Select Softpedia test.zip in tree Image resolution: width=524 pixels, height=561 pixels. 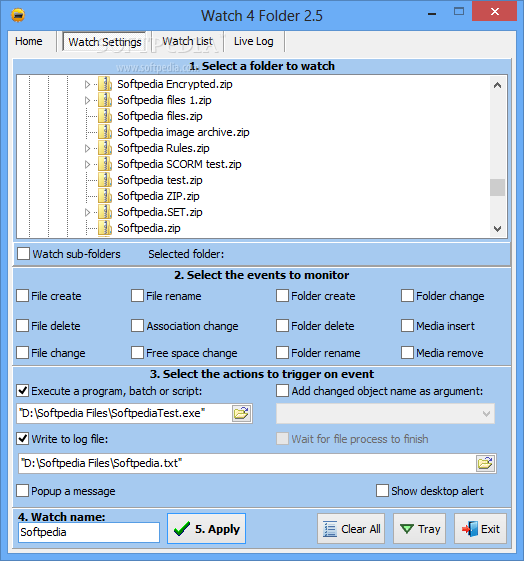(x=160, y=180)
